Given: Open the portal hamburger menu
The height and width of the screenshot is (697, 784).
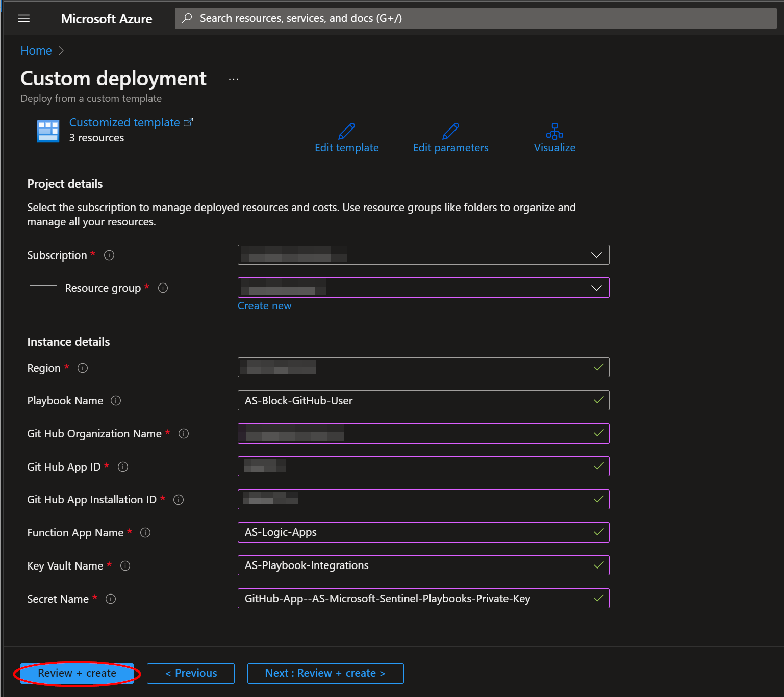Looking at the screenshot, I should [23, 19].
